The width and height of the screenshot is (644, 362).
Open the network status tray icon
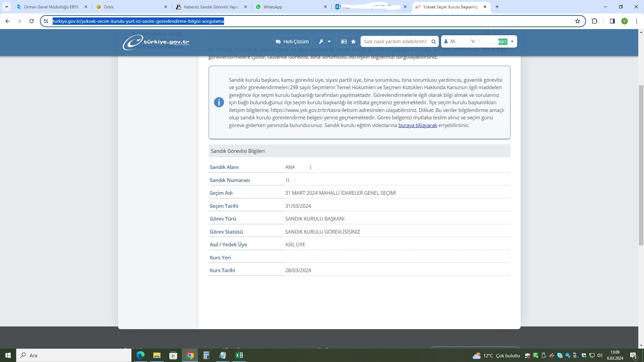(592, 356)
